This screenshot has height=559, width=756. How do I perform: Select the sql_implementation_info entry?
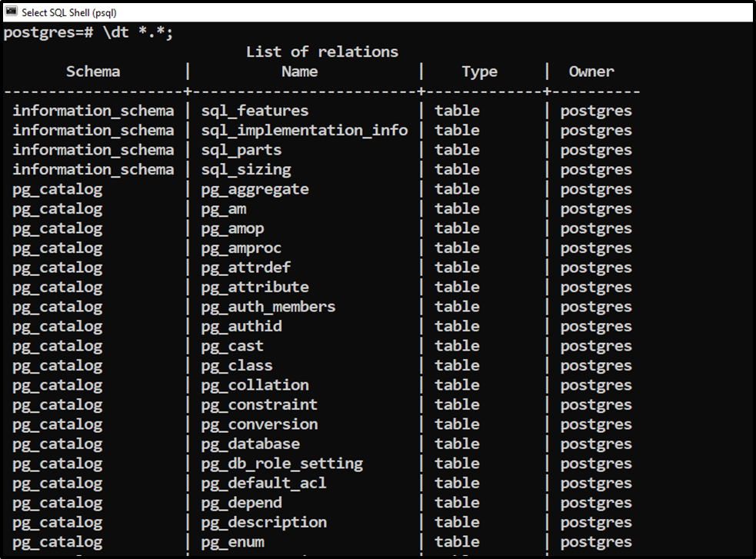click(305, 131)
